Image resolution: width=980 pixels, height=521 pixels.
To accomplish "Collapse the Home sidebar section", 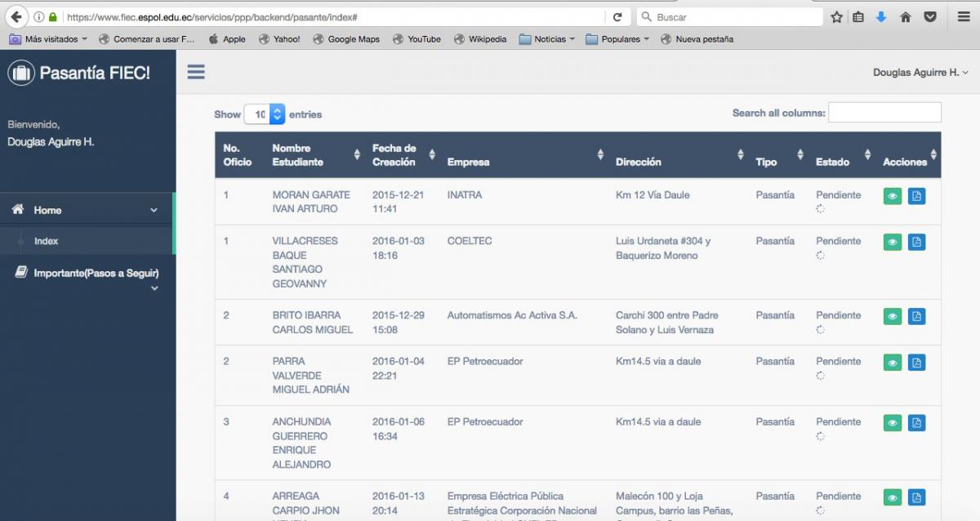I will pyautogui.click(x=87, y=210).
